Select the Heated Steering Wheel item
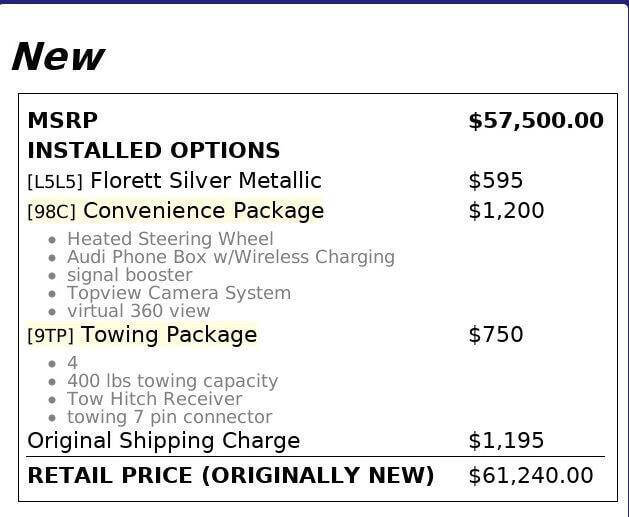This screenshot has height=517, width=629. (x=170, y=239)
